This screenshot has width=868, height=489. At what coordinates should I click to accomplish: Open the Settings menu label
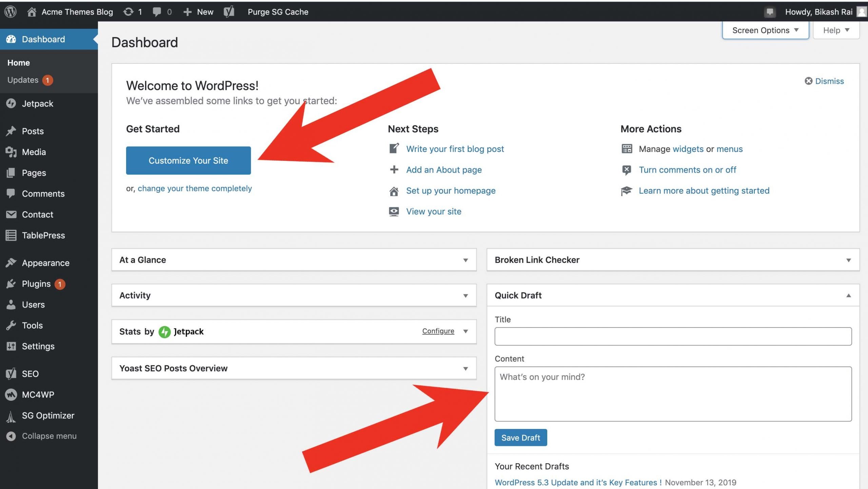[x=38, y=346]
